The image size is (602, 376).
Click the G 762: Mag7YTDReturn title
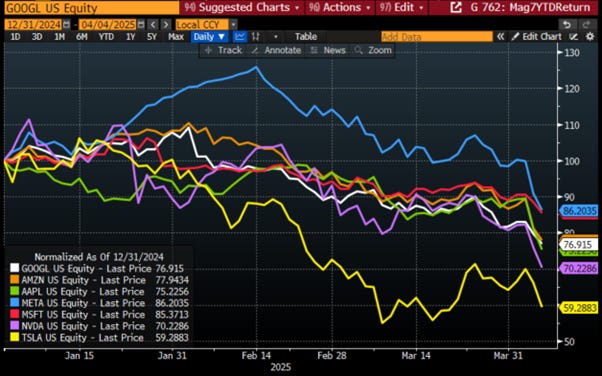click(530, 7)
